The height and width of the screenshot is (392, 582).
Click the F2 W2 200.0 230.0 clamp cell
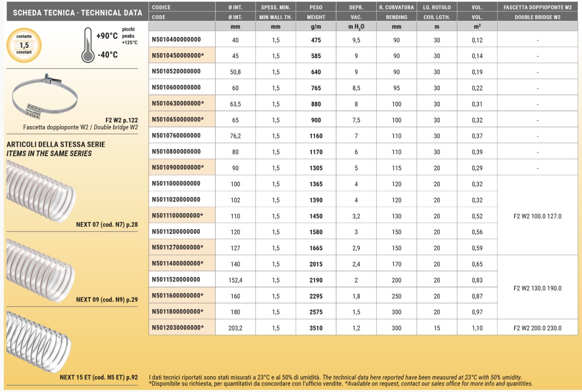[x=537, y=328]
